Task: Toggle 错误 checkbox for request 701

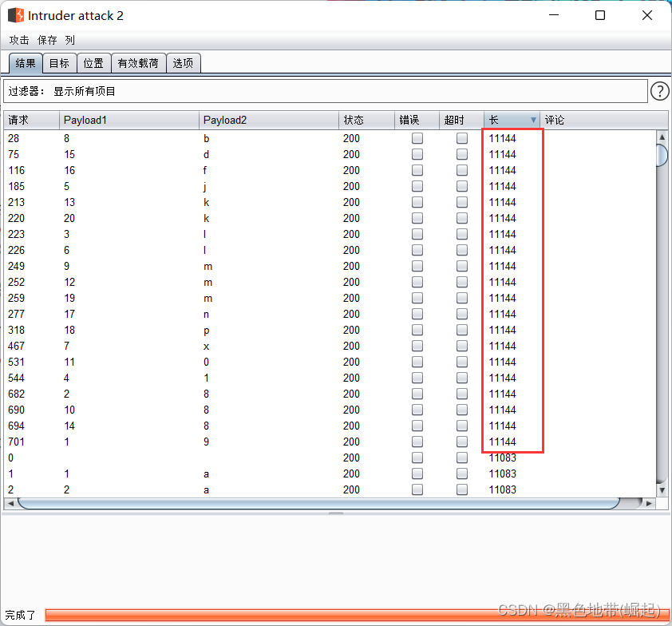Action: tap(417, 442)
